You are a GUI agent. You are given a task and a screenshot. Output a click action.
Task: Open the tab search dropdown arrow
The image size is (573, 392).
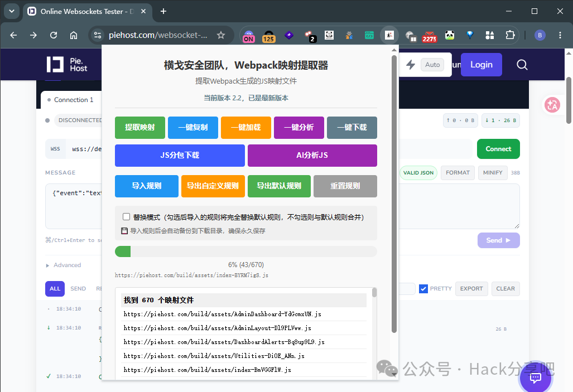[x=12, y=11]
